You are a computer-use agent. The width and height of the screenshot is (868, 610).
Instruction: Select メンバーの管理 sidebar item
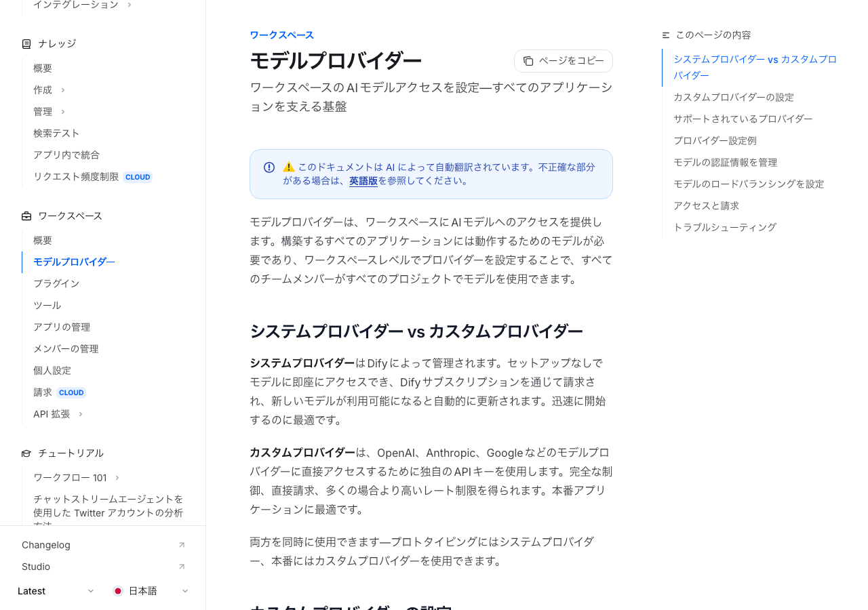click(66, 348)
